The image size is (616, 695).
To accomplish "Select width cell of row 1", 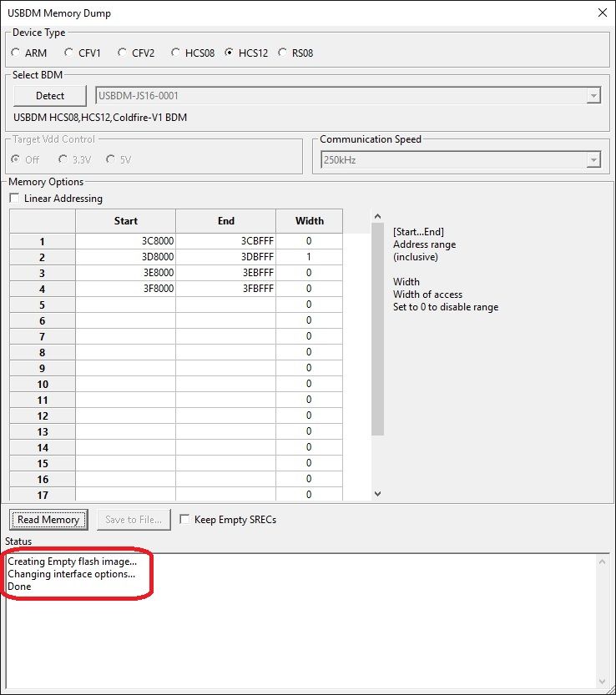I will point(309,241).
